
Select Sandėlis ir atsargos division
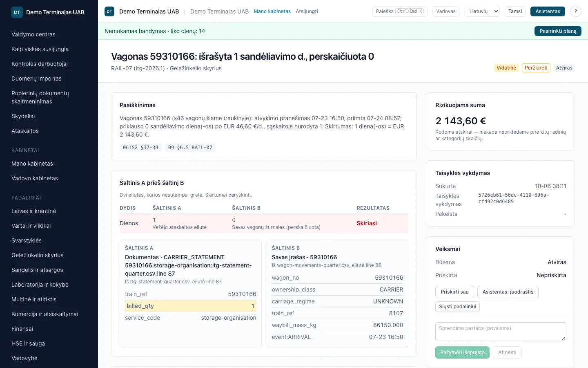pos(49,270)
